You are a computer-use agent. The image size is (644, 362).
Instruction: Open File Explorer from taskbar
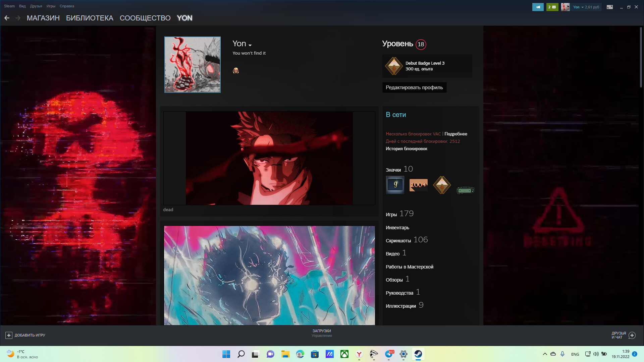(285, 354)
